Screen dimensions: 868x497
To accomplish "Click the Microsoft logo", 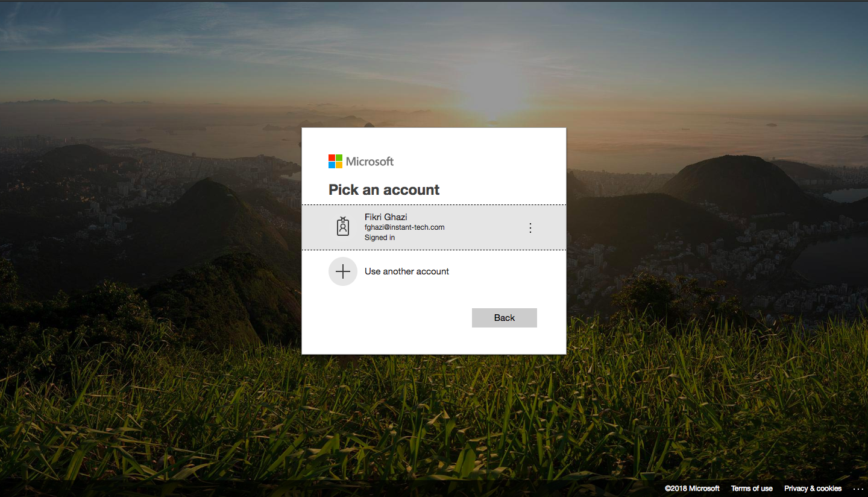I will (x=361, y=161).
